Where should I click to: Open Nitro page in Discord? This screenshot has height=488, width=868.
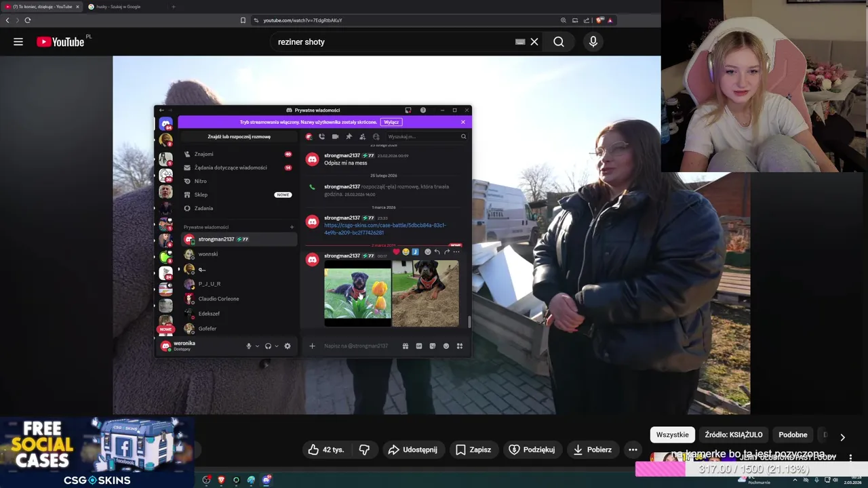[237, 181]
